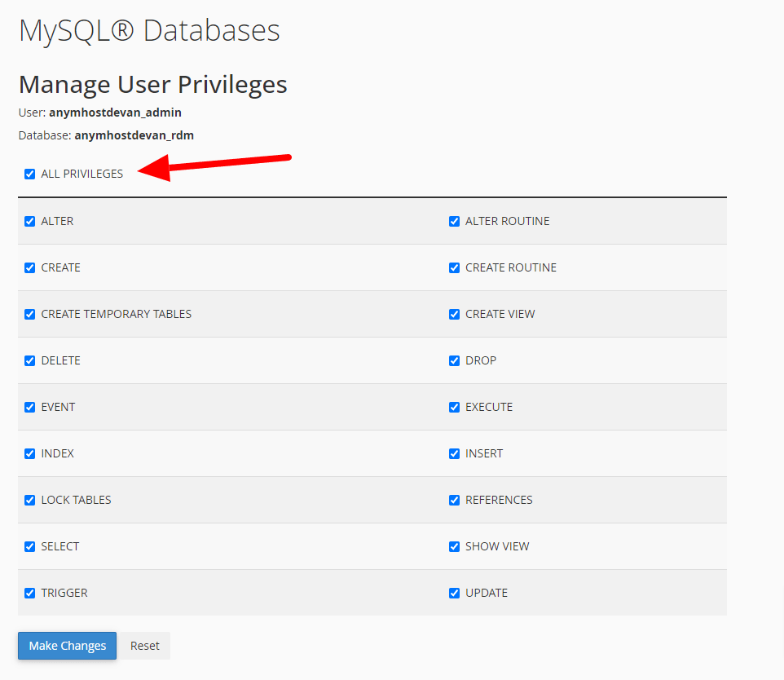Screen dimensions: 784x680
Task: Uncheck the EVENT privilege checkbox
Action: pos(30,407)
